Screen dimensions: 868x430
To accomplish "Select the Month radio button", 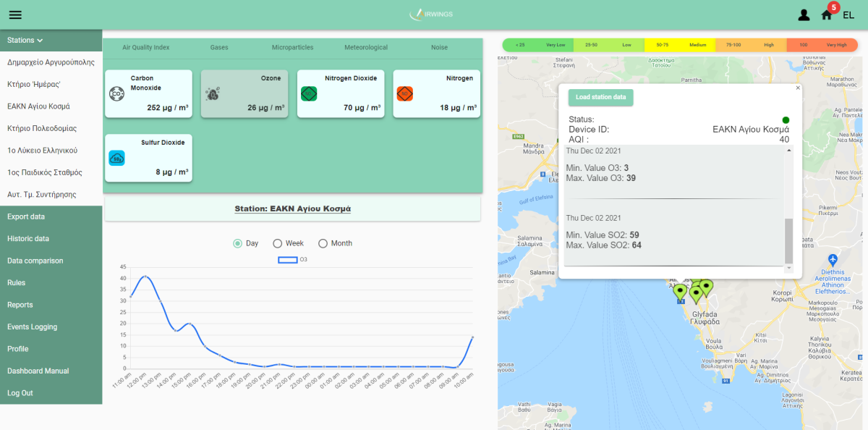I will tap(323, 243).
